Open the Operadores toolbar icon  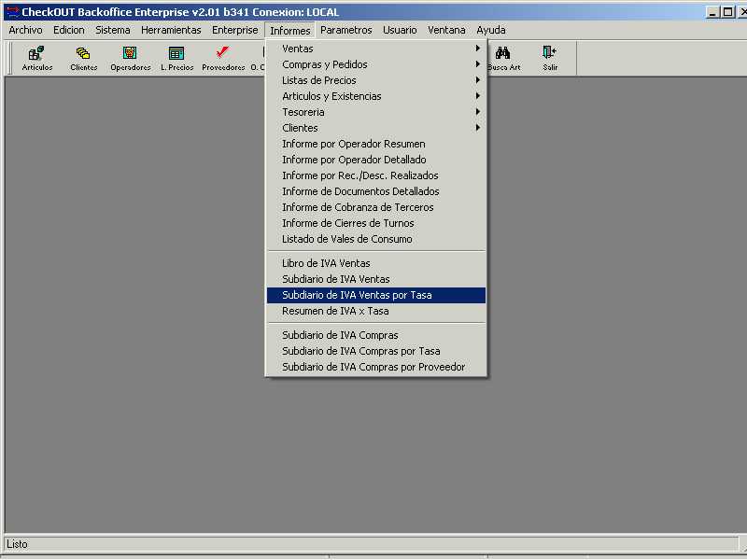[130, 58]
